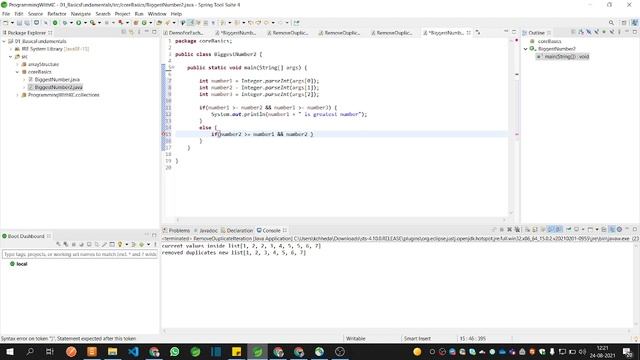The width and height of the screenshot is (640, 360).
Task: Click Show List of hidden editor tabs
Action: point(478,32)
